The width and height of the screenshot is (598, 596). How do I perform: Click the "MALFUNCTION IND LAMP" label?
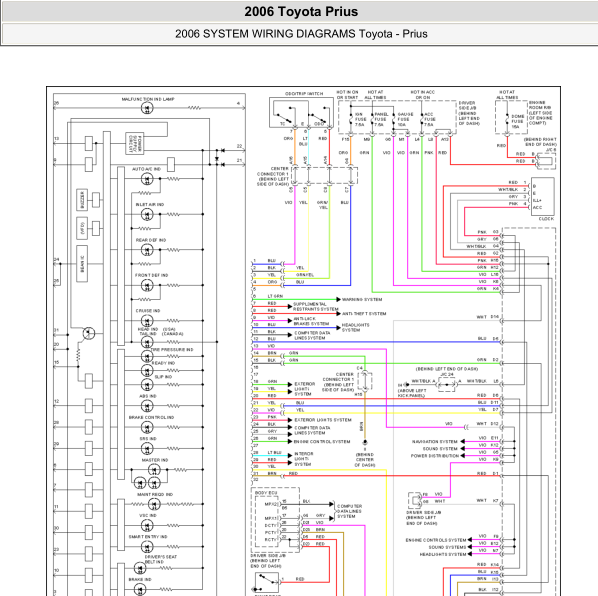148,99
